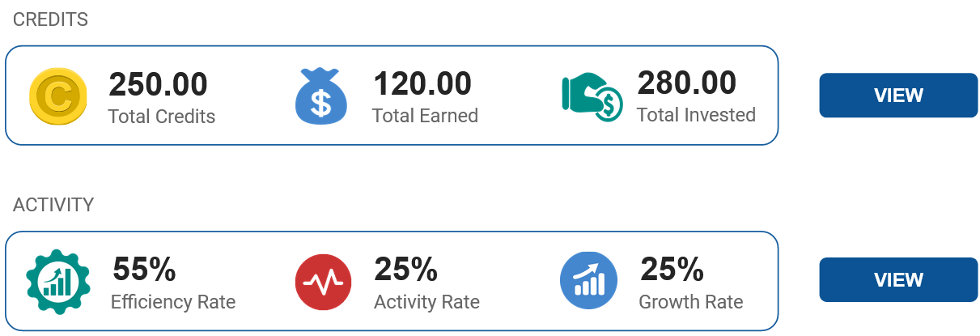Screen dimensions: 980x336
Task: Select the 120.00 earned value
Action: [x=422, y=83]
